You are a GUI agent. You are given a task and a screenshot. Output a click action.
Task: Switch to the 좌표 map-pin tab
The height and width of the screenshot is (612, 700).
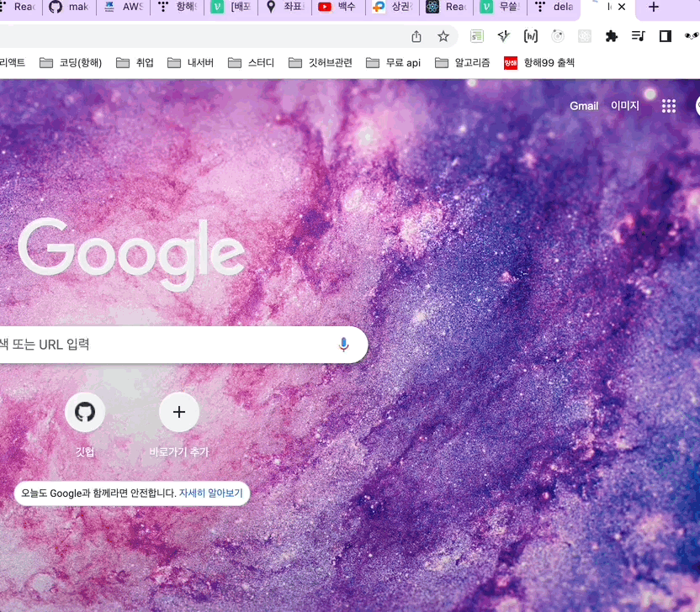(x=285, y=7)
